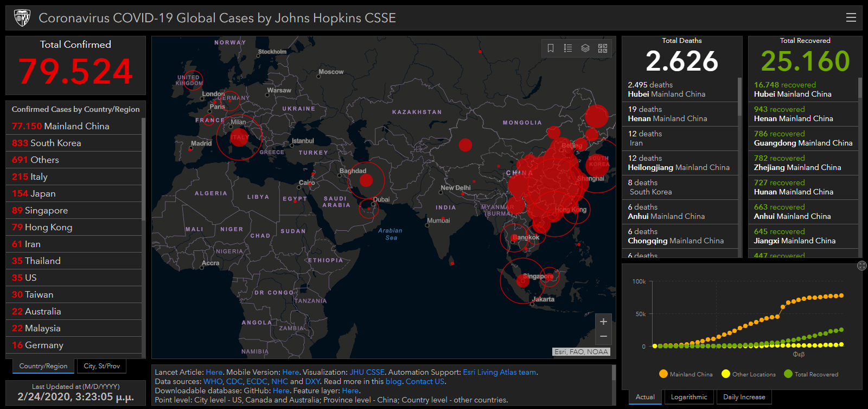Open the JHU CSSE visualization link
The height and width of the screenshot is (409, 868).
coord(367,372)
